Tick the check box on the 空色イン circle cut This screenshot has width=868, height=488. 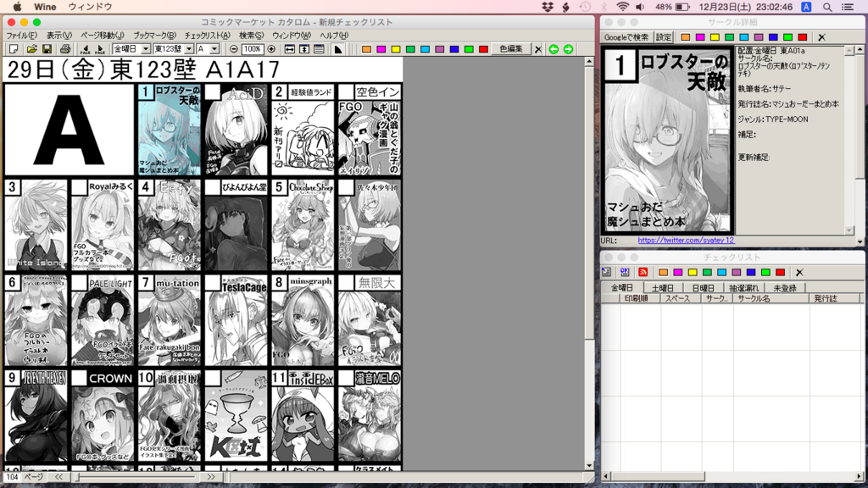(x=346, y=91)
